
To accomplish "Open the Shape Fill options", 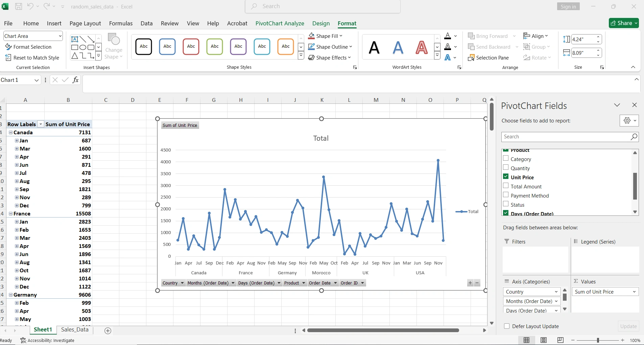I will click(x=325, y=36).
